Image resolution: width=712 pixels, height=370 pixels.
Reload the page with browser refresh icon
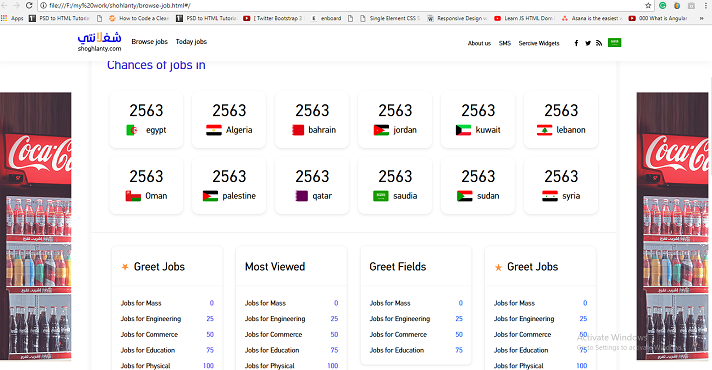tap(29, 5)
